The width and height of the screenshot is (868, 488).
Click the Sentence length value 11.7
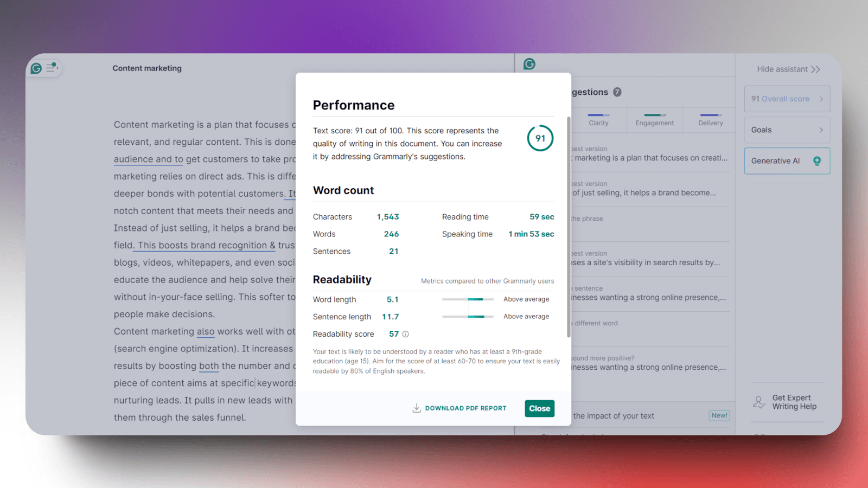pos(390,317)
